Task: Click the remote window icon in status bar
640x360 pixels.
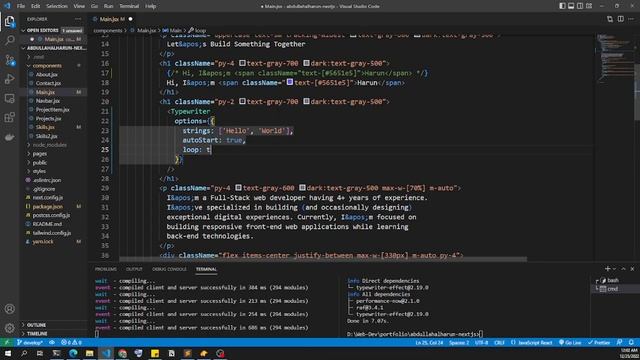Action: click(x=7, y=342)
